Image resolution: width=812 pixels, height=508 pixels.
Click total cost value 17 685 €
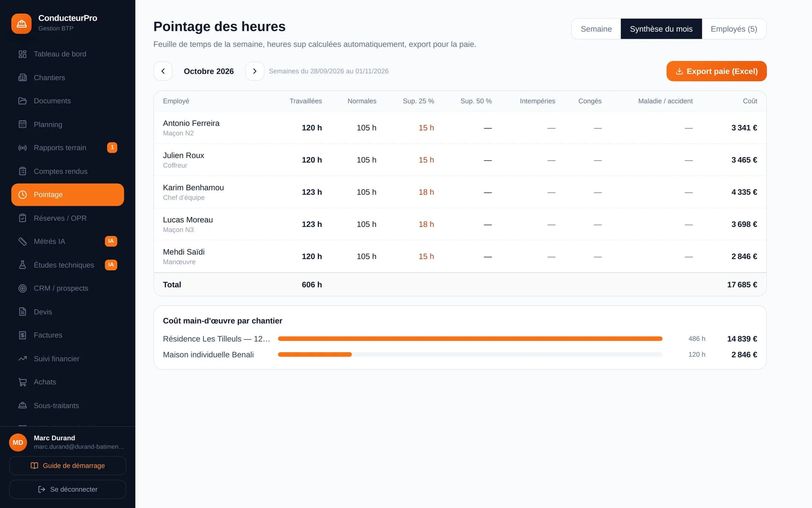click(x=742, y=284)
